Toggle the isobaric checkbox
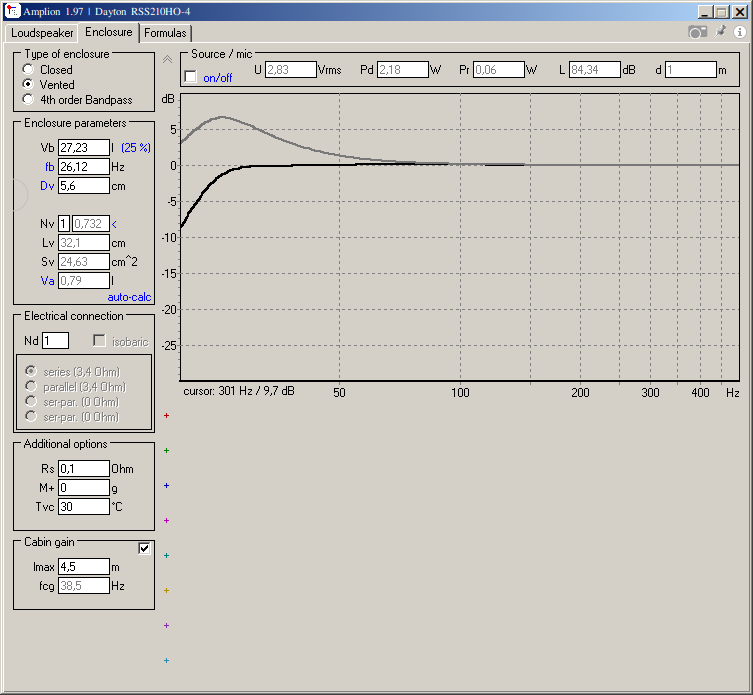Screen dimensions: 753x695 [x=99, y=341]
